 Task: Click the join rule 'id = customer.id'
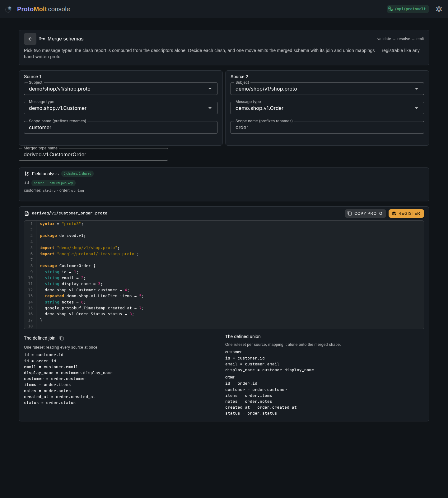pyautogui.click(x=44, y=355)
